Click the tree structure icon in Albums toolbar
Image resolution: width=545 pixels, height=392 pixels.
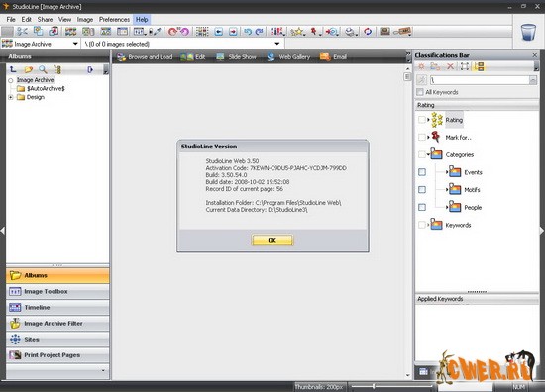(57, 69)
